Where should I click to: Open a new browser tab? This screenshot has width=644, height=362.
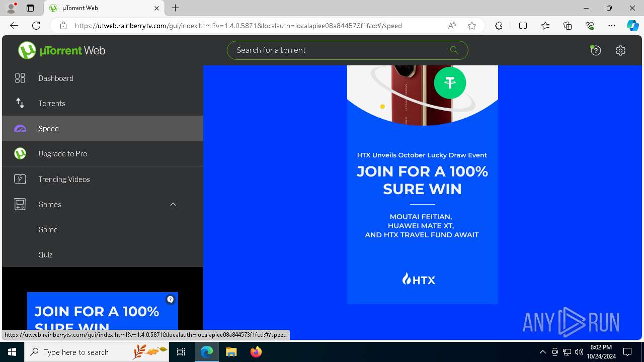pos(175,8)
